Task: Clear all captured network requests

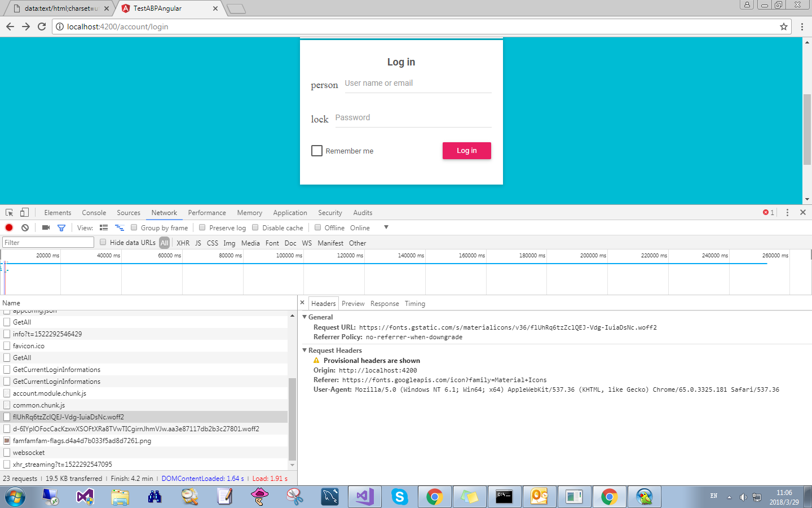Action: click(x=24, y=227)
